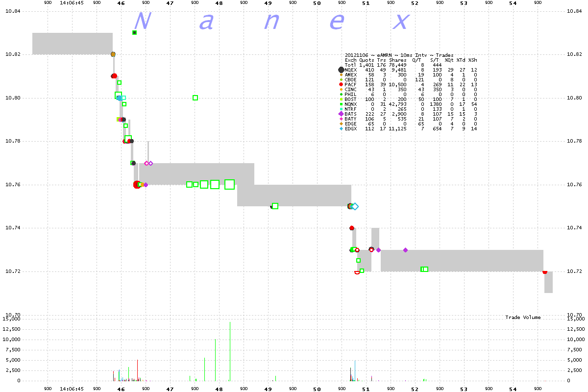Click the PACF shares value '10,500'
This screenshot has width=588, height=392.
pyautogui.click(x=397, y=84)
